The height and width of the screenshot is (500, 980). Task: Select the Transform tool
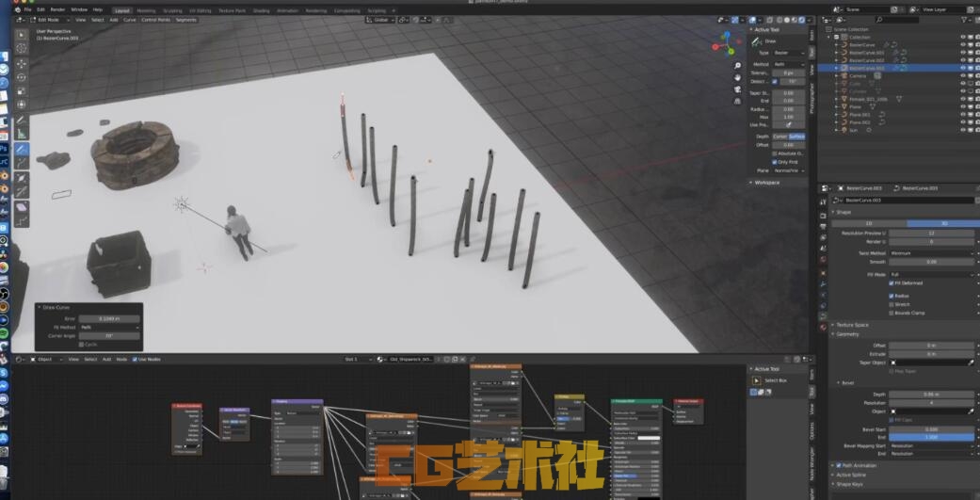[22, 104]
